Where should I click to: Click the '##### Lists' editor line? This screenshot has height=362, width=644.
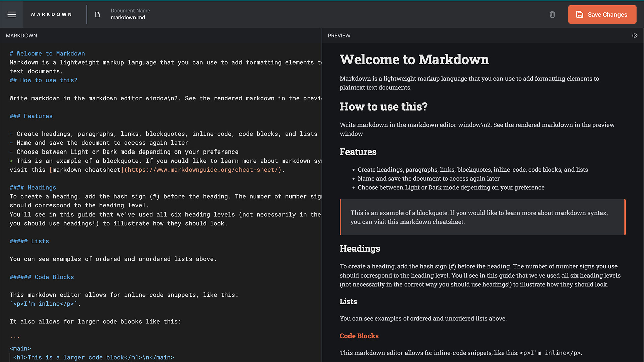coord(29,241)
